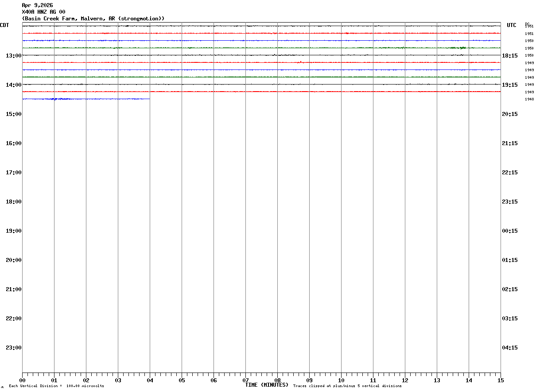Screen dimensions: 536x392
Task: Click the '13' minute axis label
Action: click(x=437, y=380)
